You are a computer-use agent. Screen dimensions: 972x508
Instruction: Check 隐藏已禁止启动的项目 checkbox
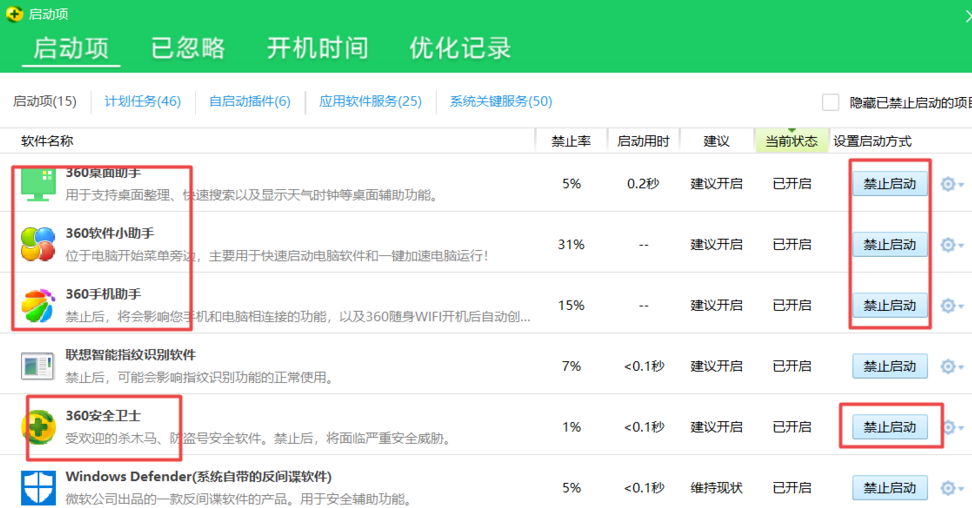point(830,102)
